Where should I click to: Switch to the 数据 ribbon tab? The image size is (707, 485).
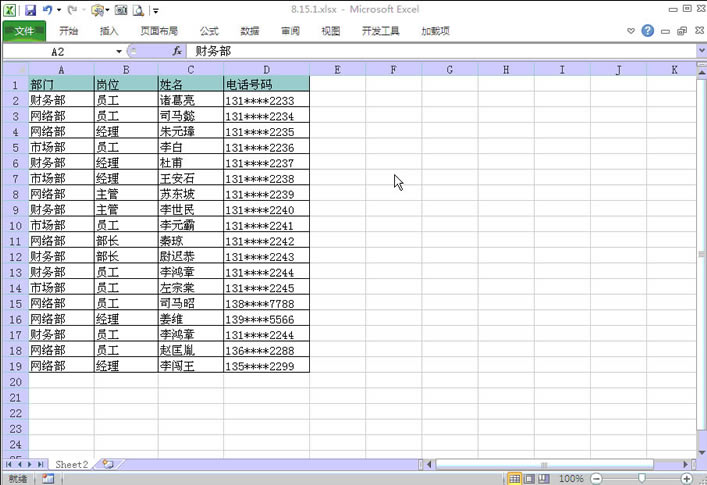click(x=250, y=31)
